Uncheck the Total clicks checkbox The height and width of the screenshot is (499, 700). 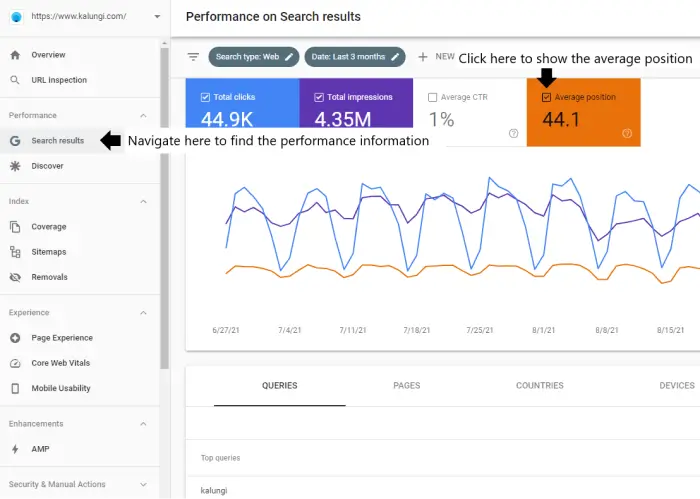pyautogui.click(x=205, y=98)
